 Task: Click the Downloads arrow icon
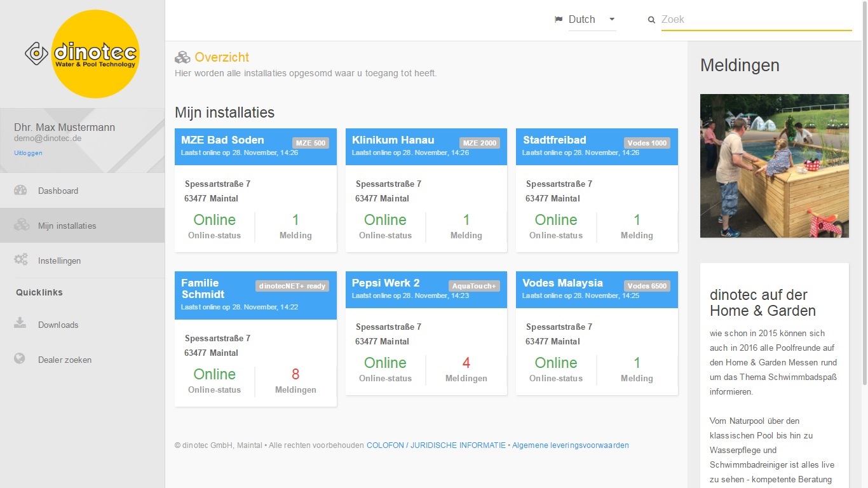pyautogui.click(x=20, y=323)
